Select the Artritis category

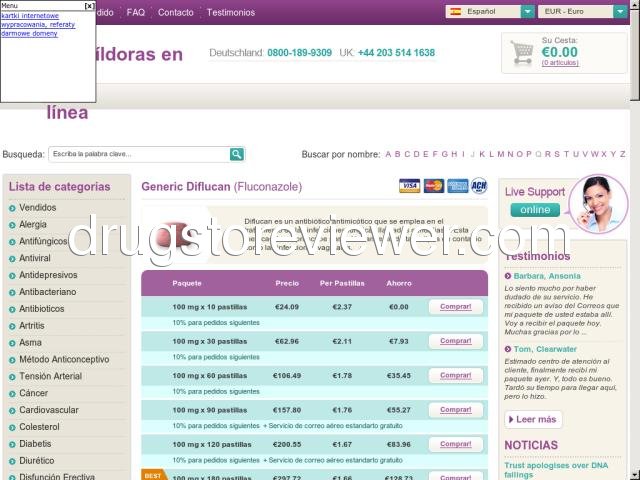[x=32, y=326]
